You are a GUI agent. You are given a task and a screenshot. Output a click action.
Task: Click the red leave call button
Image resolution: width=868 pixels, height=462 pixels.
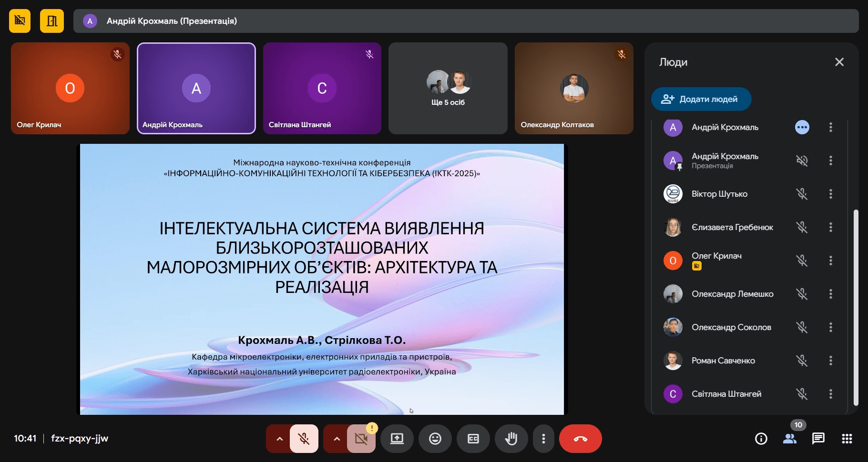(x=580, y=439)
